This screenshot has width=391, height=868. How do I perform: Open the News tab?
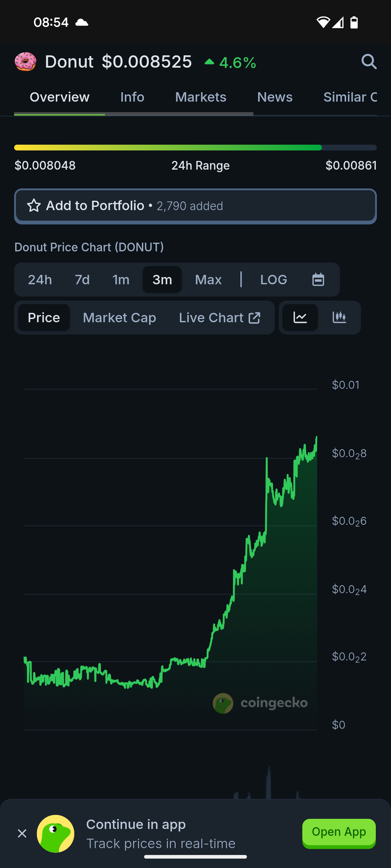275,97
